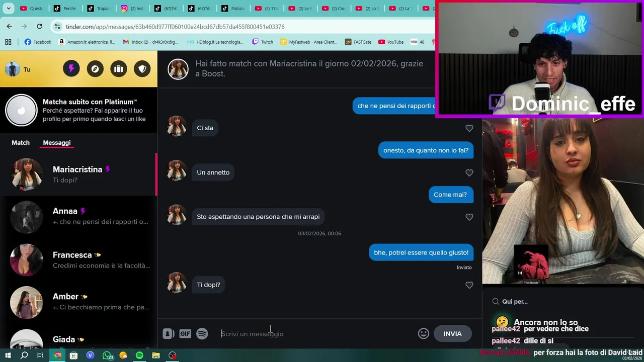
Task: Switch to the Match tab
Action: [21, 143]
